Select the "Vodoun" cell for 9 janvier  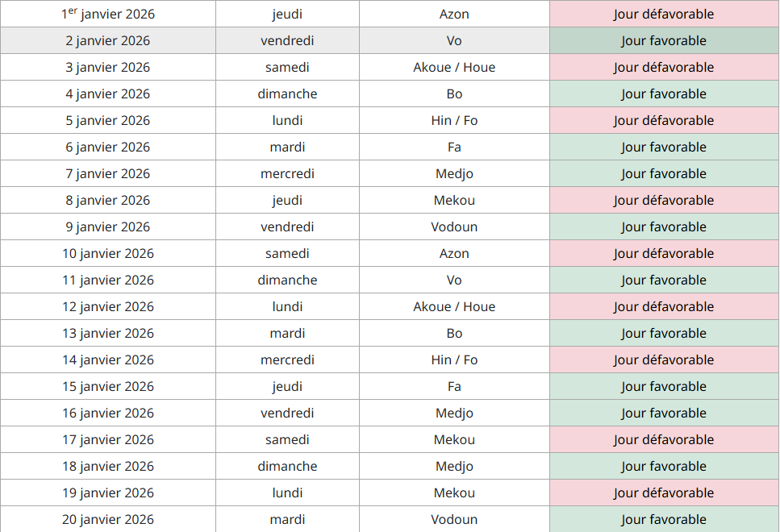[x=454, y=227]
